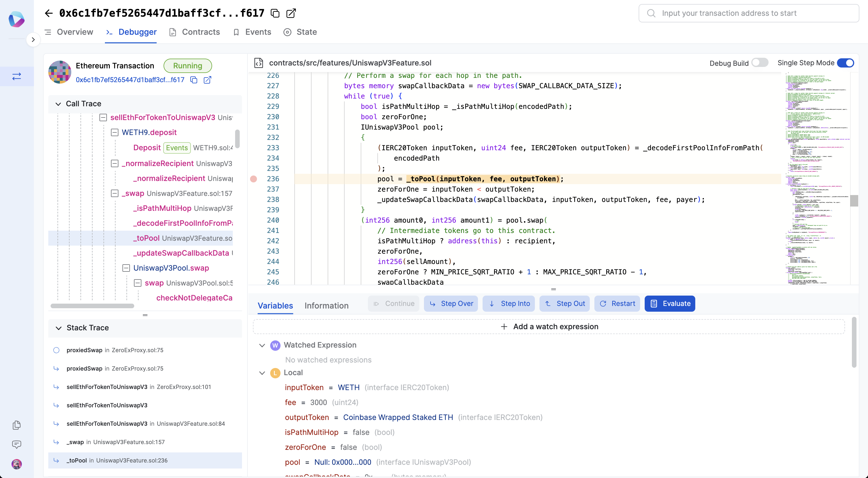Click the documents icon in the left sidebar
Image resolution: width=868 pixels, height=478 pixels.
[16, 425]
